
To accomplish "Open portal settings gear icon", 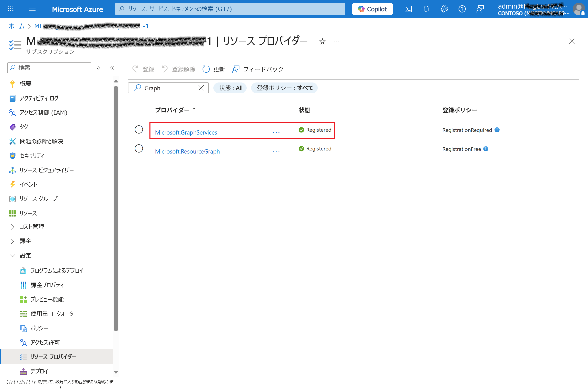I will point(444,9).
